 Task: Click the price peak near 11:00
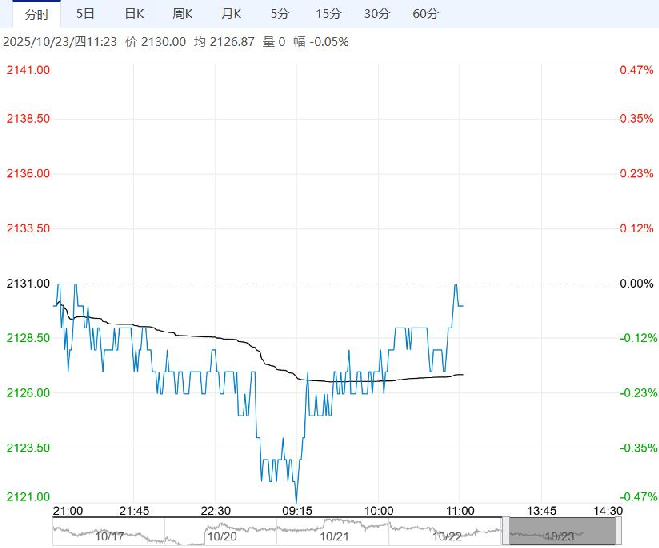click(x=456, y=285)
